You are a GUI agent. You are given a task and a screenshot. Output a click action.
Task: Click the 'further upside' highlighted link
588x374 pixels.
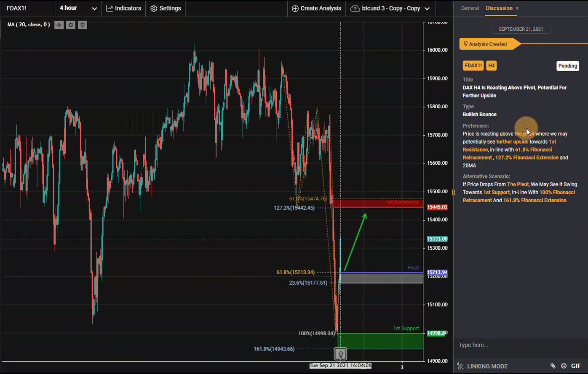(512, 142)
